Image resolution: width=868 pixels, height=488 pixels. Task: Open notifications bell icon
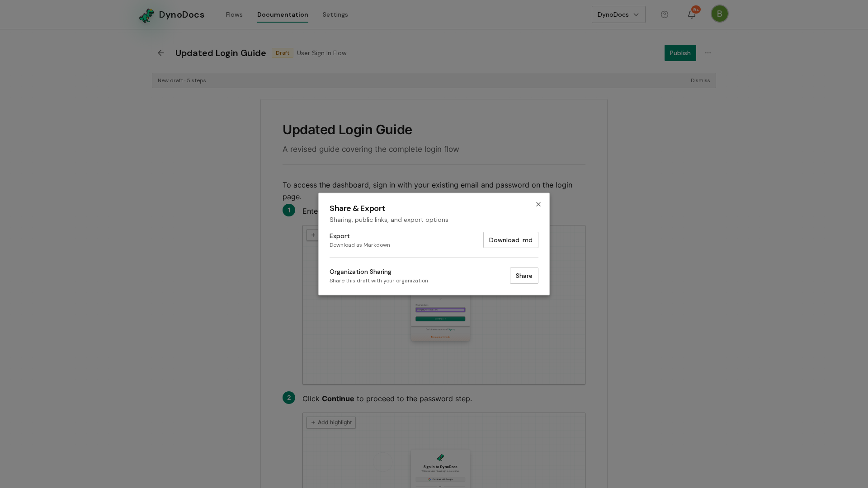click(692, 14)
